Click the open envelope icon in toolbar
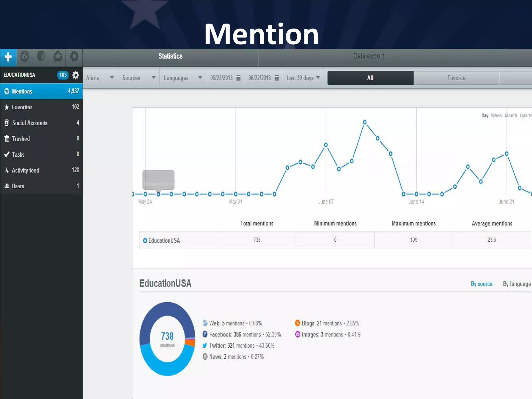 (x=58, y=57)
